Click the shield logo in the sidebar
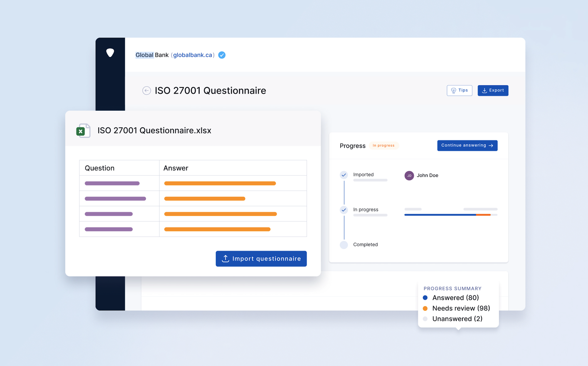Image resolution: width=588 pixels, height=366 pixels. (x=110, y=53)
